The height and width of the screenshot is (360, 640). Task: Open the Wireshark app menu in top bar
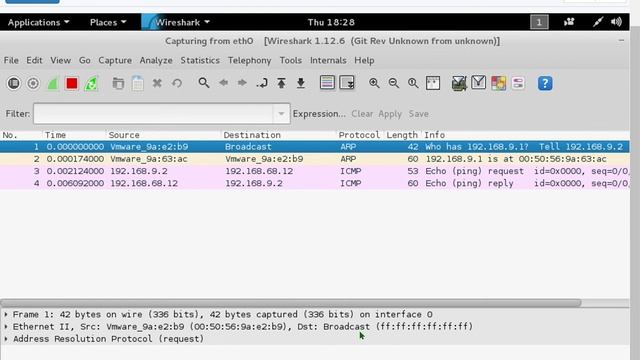pos(177,22)
